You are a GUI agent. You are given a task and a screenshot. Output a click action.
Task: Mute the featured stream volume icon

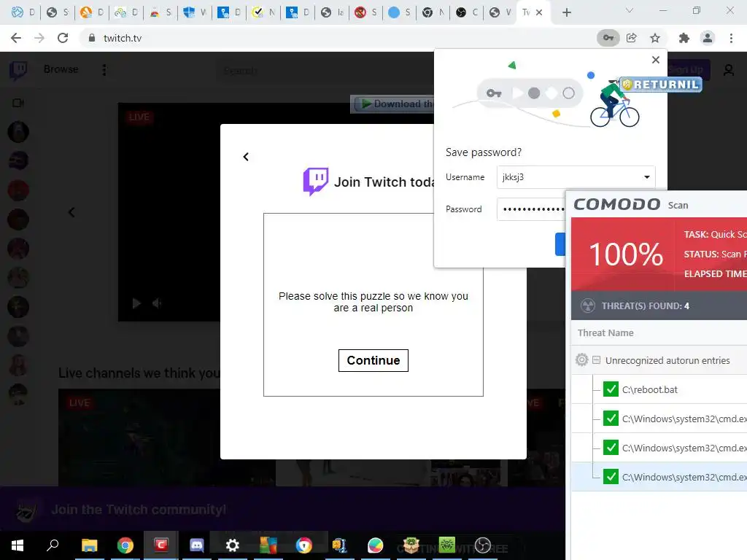[157, 303]
